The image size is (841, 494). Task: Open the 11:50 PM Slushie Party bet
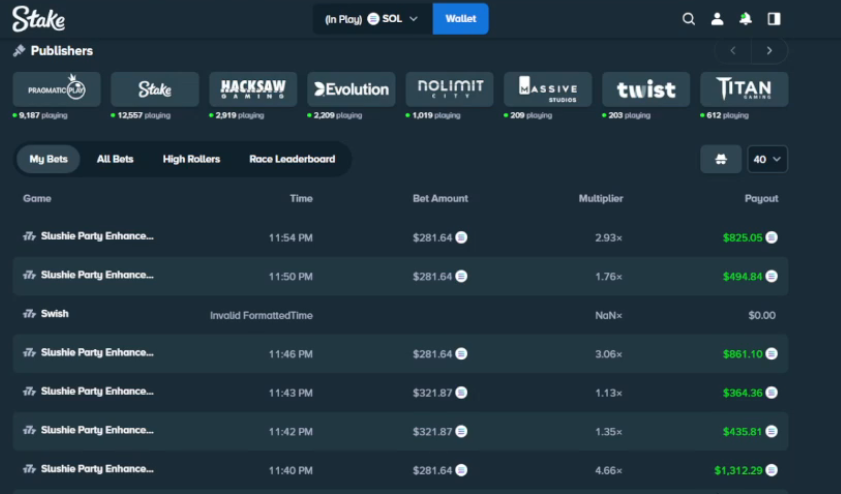[x=401, y=276]
